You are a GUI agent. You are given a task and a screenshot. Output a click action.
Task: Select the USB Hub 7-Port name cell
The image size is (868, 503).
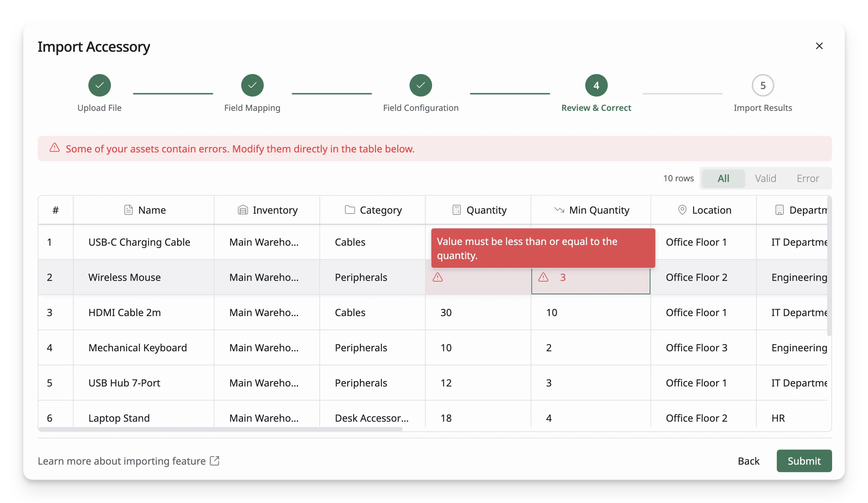pos(144,383)
